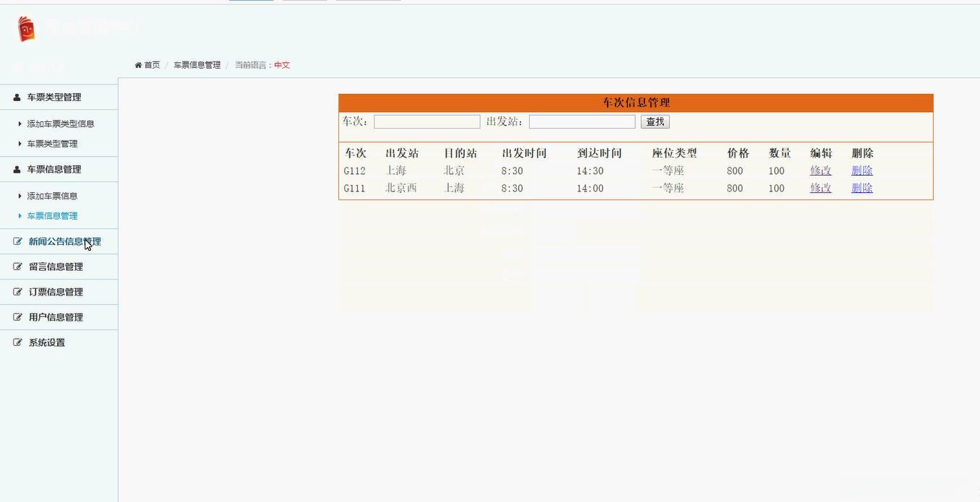Click G112 train number cell
The image size is (980, 502).
[354, 171]
